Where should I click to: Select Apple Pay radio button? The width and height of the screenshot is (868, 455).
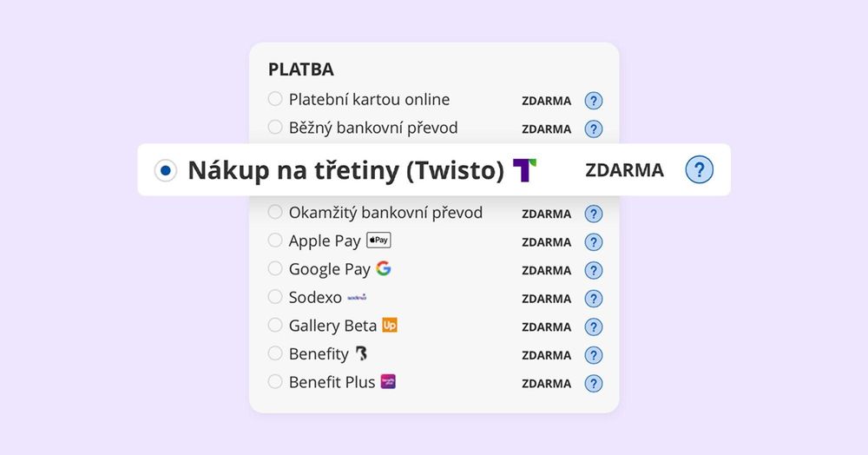(x=275, y=240)
